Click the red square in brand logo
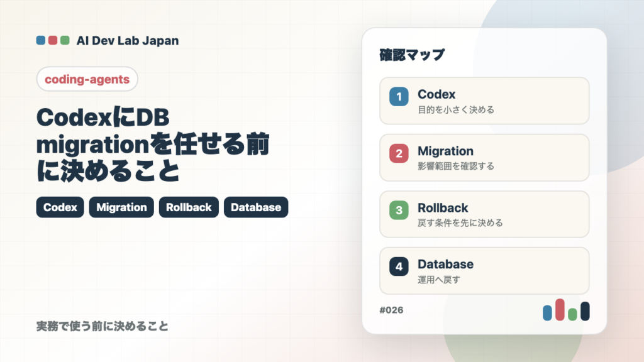The image size is (644, 362). (x=53, y=40)
